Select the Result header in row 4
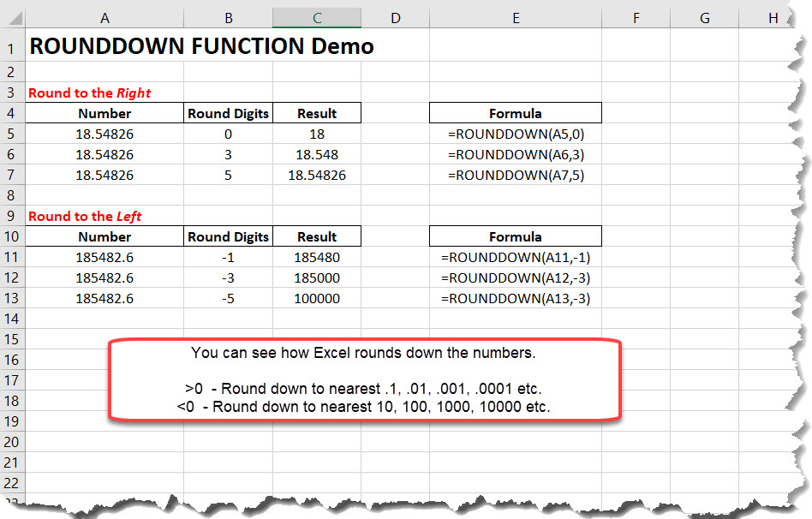812x519 pixels. pyautogui.click(x=317, y=113)
